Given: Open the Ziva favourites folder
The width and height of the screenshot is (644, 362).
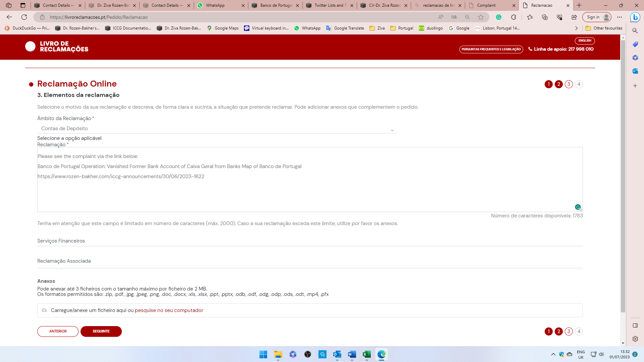Looking at the screenshot, I should click(x=377, y=28).
